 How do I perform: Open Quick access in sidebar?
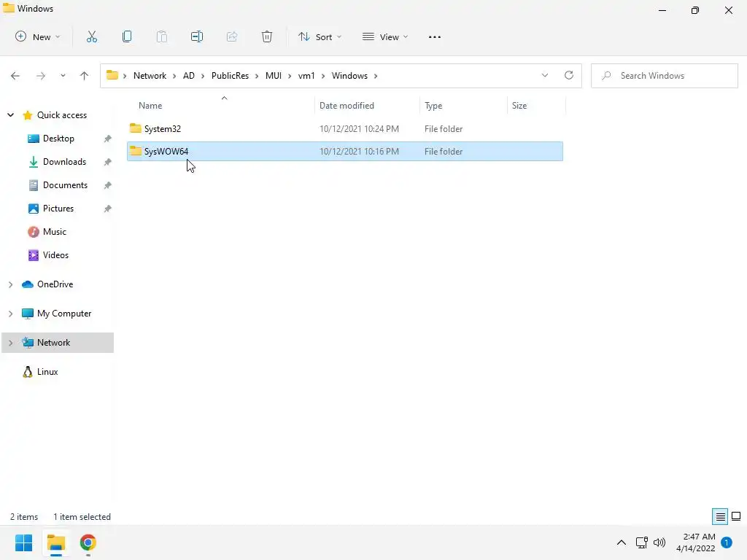(x=62, y=115)
